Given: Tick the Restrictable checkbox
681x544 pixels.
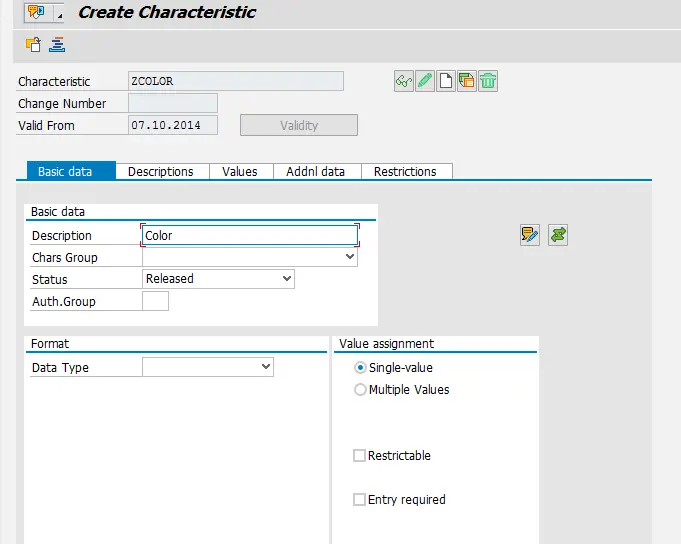Looking at the screenshot, I should [359, 455].
